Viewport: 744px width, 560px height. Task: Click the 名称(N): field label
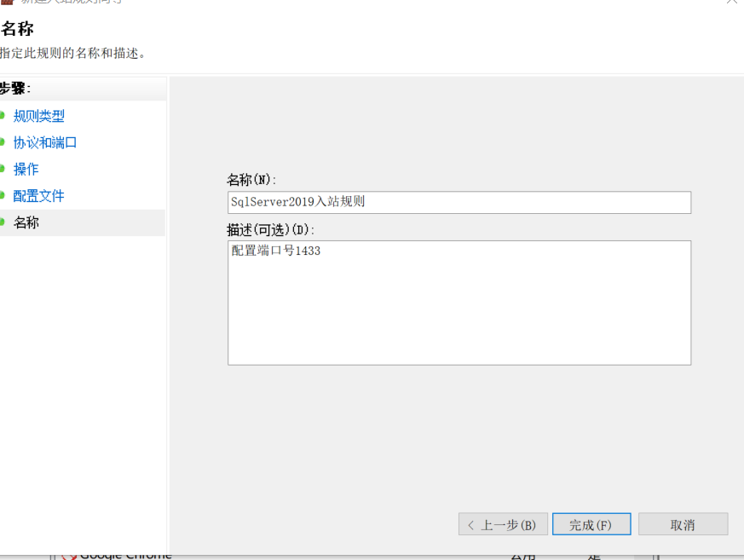(x=251, y=180)
